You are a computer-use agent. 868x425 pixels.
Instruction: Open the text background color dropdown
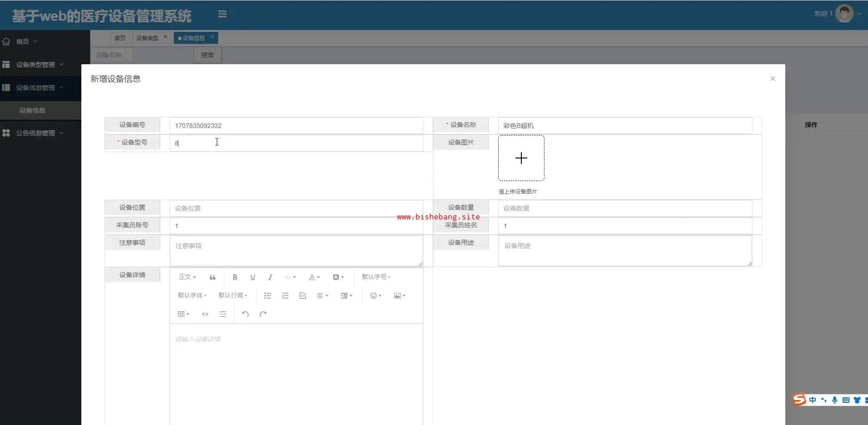click(338, 277)
